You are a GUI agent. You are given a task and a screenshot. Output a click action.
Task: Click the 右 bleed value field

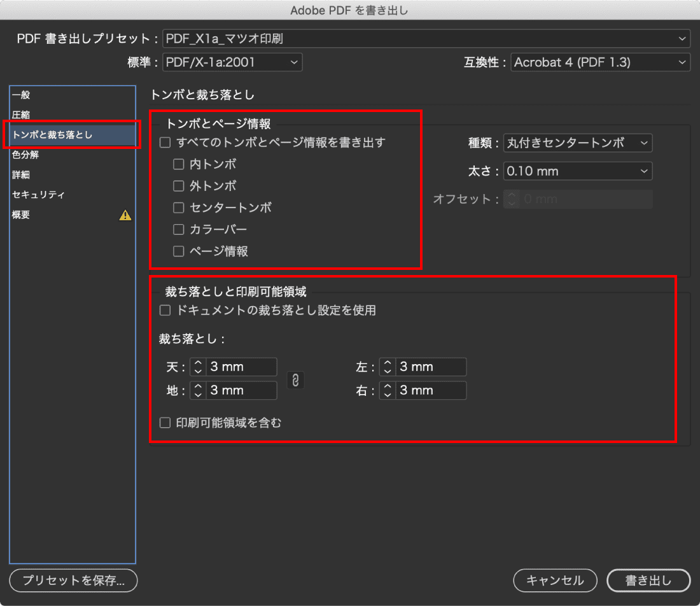click(x=431, y=390)
